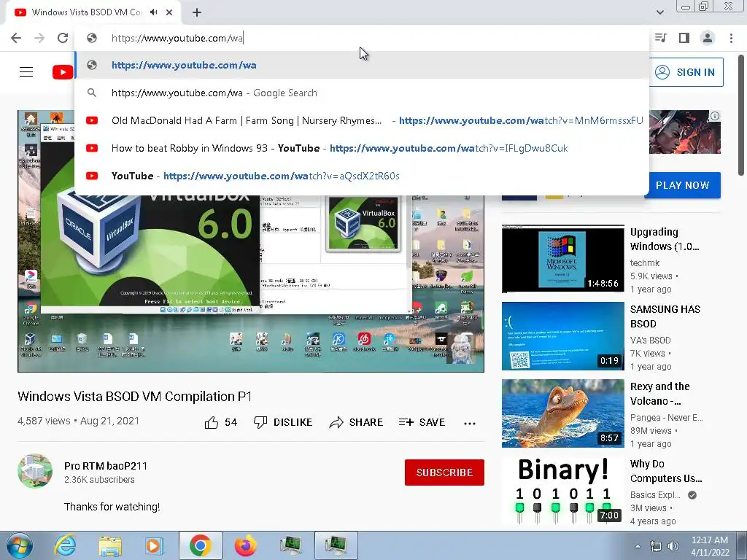The height and width of the screenshot is (560, 747).
Task: Click the DISLIKE thumbs down button
Action: 283,422
